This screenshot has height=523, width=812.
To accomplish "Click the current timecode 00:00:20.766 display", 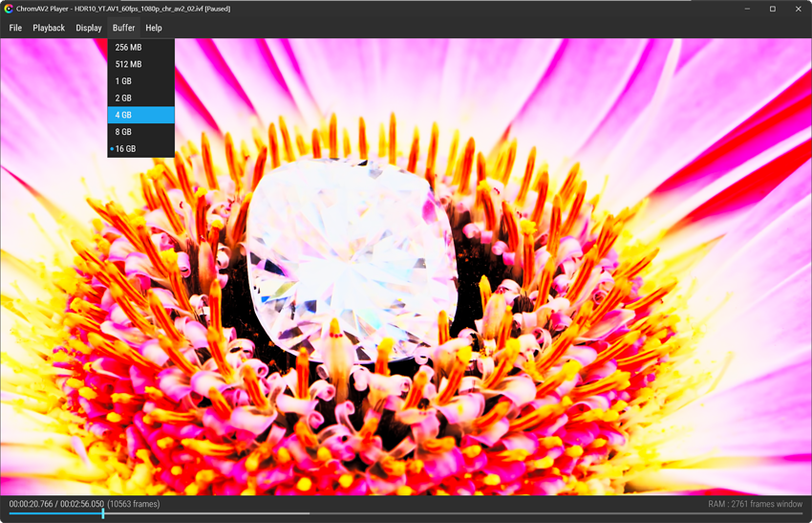I will point(31,504).
